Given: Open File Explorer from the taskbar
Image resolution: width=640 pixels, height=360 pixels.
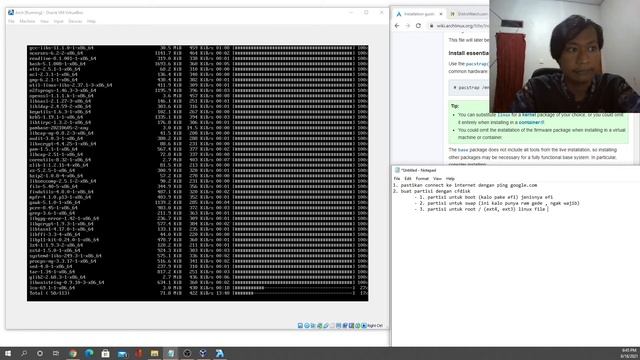Looking at the screenshot, I should pos(154,353).
